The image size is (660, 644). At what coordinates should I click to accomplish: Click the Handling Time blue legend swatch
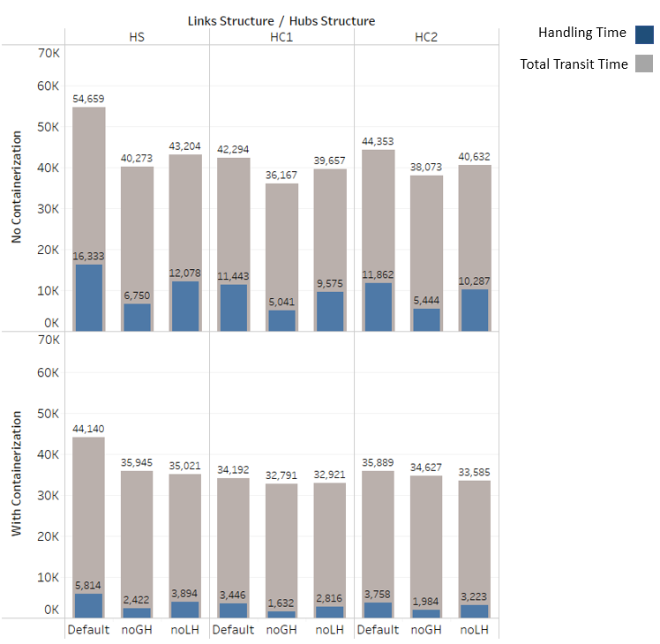point(644,35)
